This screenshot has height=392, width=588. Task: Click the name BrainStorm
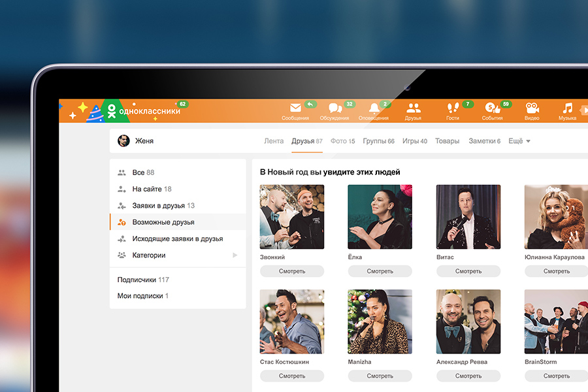pyautogui.click(x=541, y=362)
